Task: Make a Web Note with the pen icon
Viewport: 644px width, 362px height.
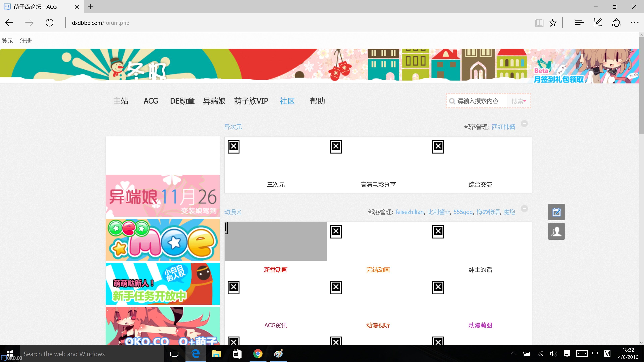Action: 598,23
